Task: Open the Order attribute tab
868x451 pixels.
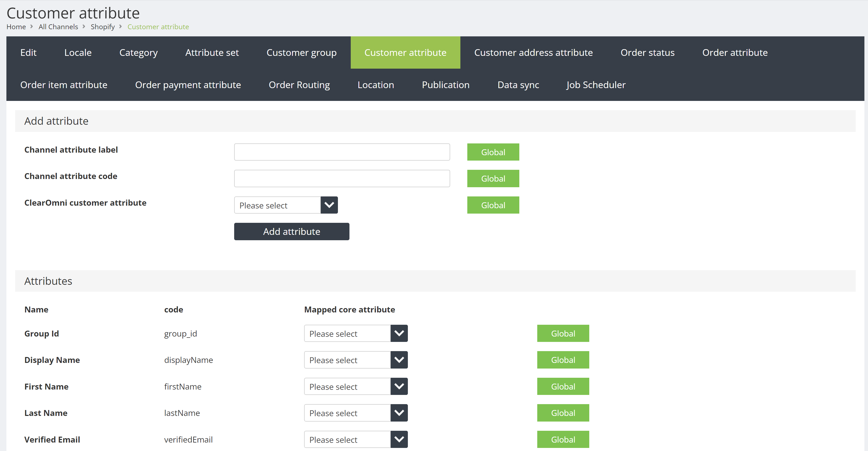Action: [x=735, y=53]
